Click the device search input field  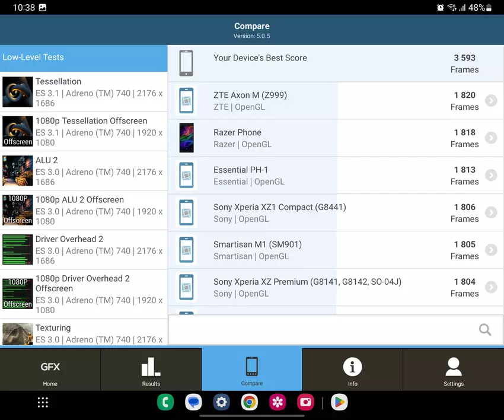[320, 330]
